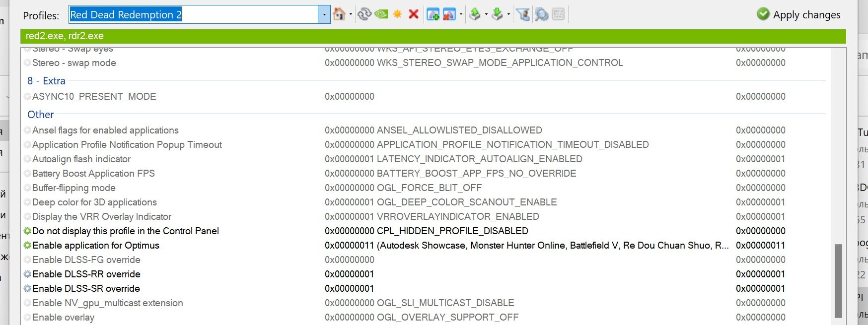Image resolution: width=868 pixels, height=325 pixels.
Task: Restore profile to NVIDIA defaults (green logo)
Action: (381, 14)
